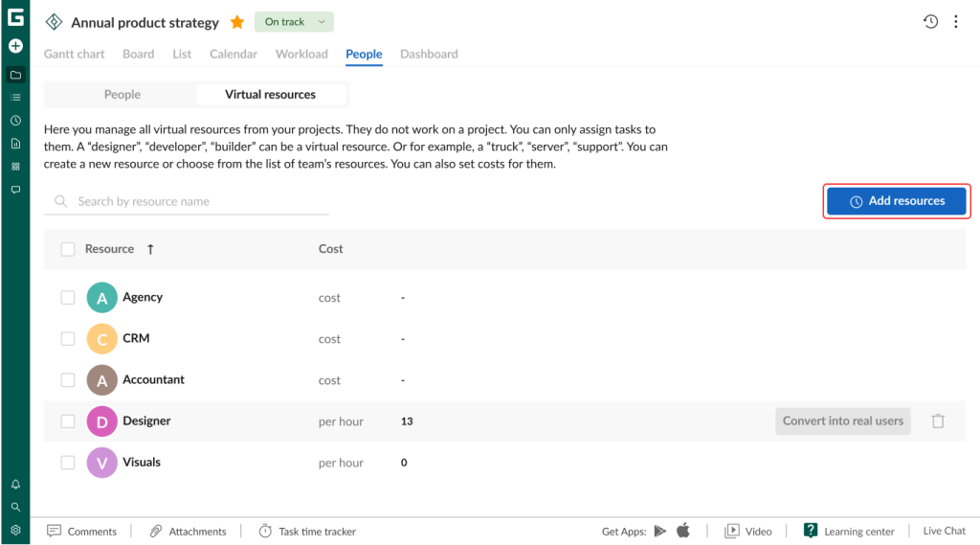This screenshot has width=980, height=545.
Task: Open the three-dot more options menu
Action: (x=956, y=21)
